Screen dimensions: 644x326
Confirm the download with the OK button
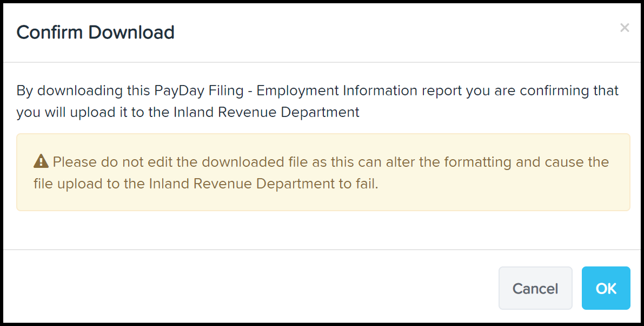pos(606,288)
